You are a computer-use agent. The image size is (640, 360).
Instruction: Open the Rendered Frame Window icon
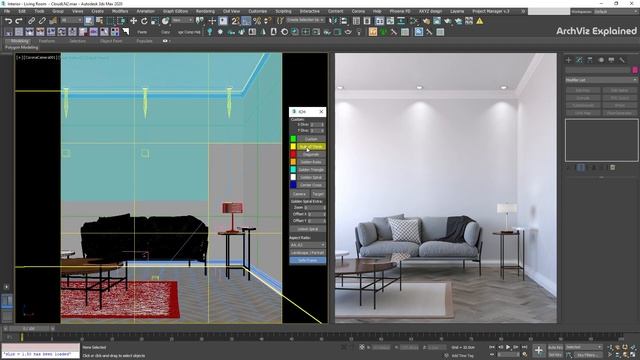click(437, 20)
